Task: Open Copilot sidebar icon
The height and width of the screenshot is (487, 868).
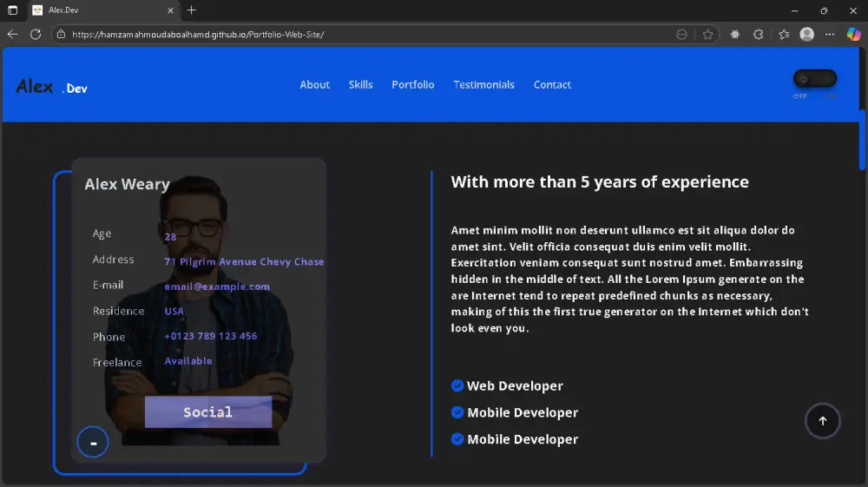Action: (853, 35)
